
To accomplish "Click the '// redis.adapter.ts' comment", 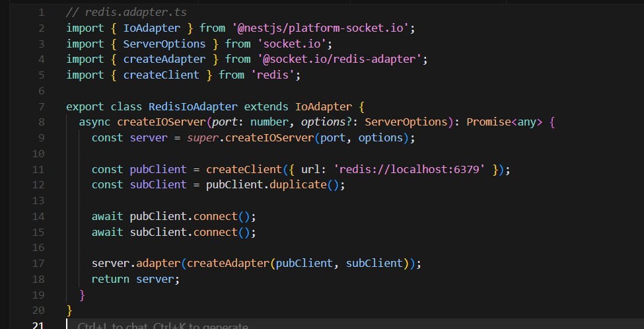I will [x=127, y=13].
